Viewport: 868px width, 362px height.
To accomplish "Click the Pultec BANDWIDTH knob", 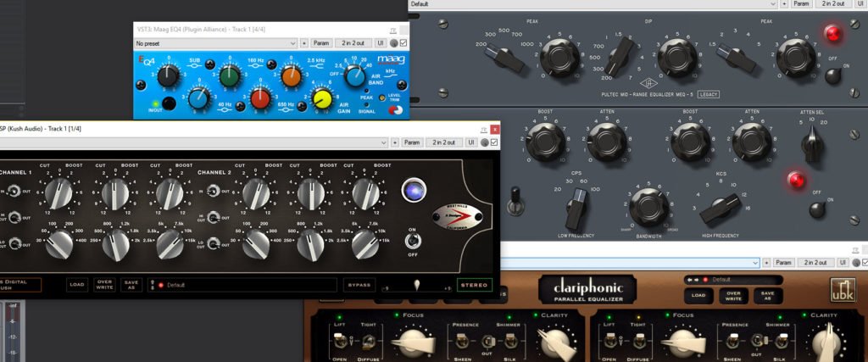I will point(648,207).
